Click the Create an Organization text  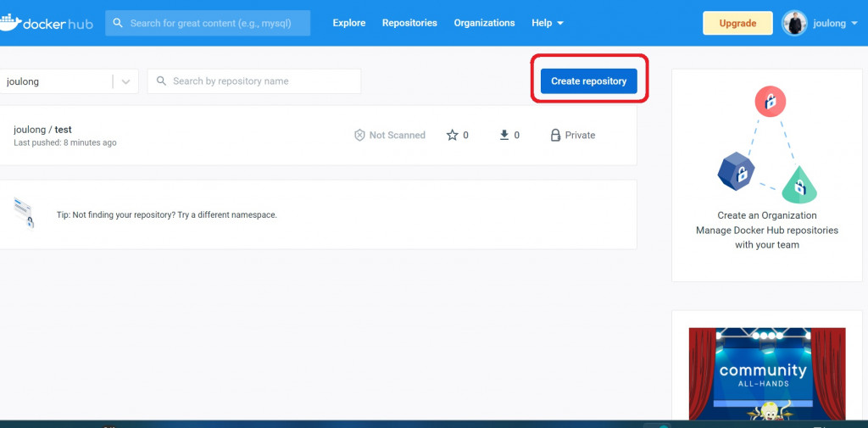tap(767, 215)
